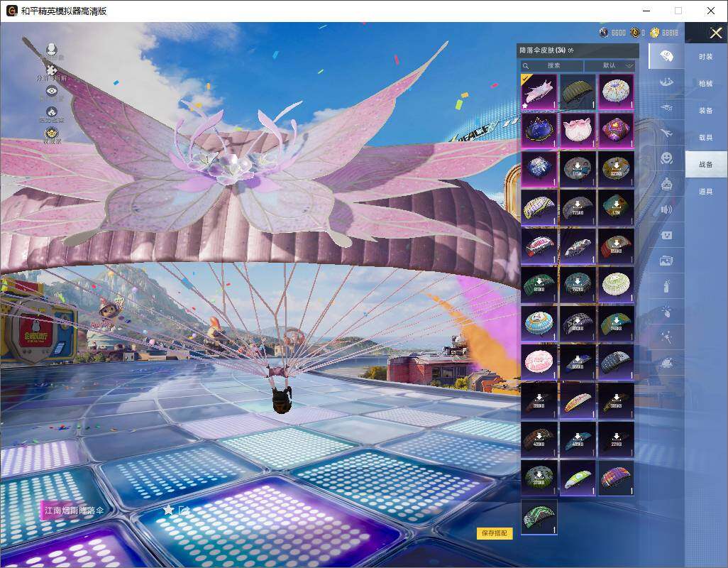Switch to the 枪械 tab
This screenshot has width=728, height=568.
[x=706, y=84]
